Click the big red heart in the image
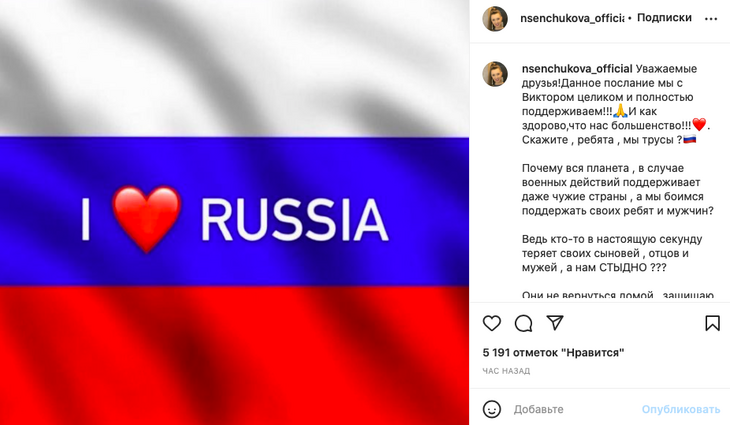This screenshot has width=730, height=425. (x=145, y=220)
